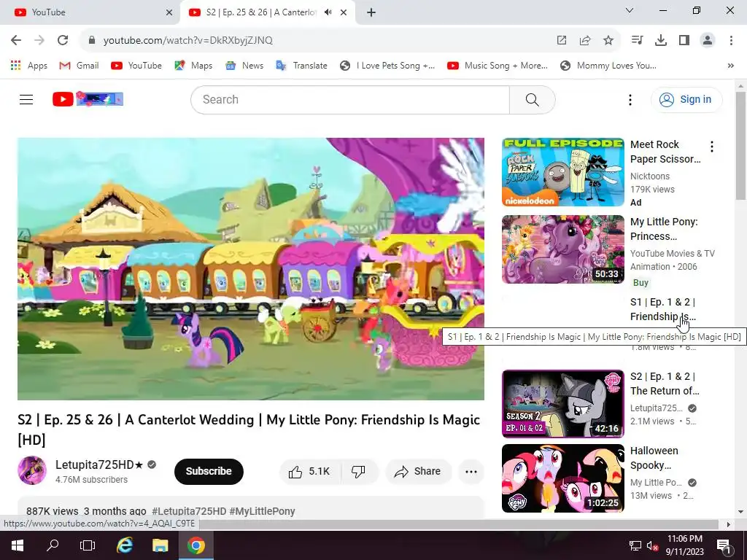Open File Explorer from taskbar
The image size is (747, 560).
click(160, 545)
